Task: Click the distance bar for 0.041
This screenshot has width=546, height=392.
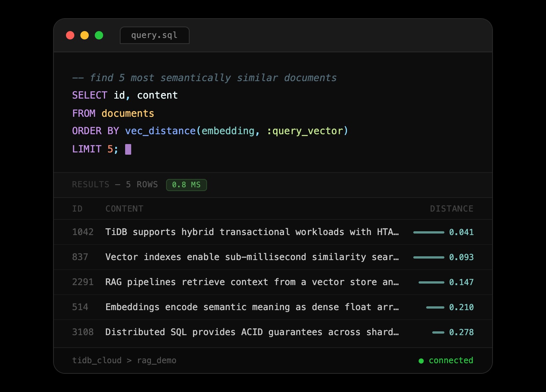Action: (x=428, y=232)
